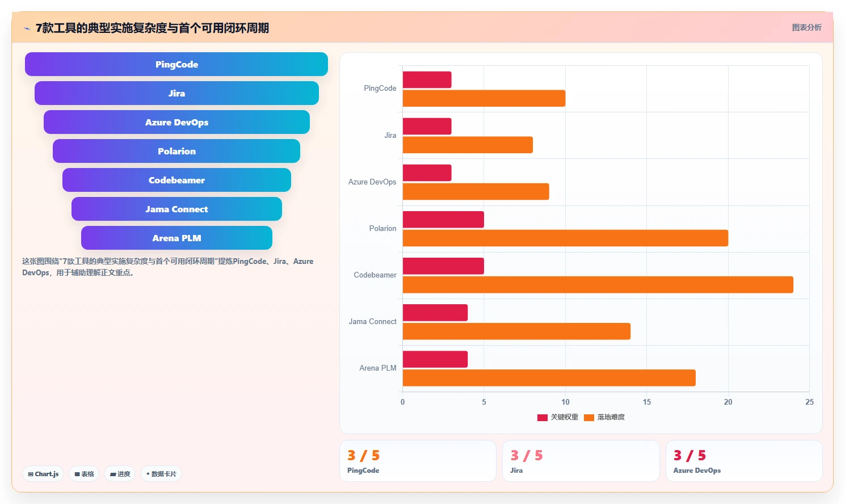Click the Azure DevOps y-axis label
This screenshot has width=845, height=504.
(372, 182)
